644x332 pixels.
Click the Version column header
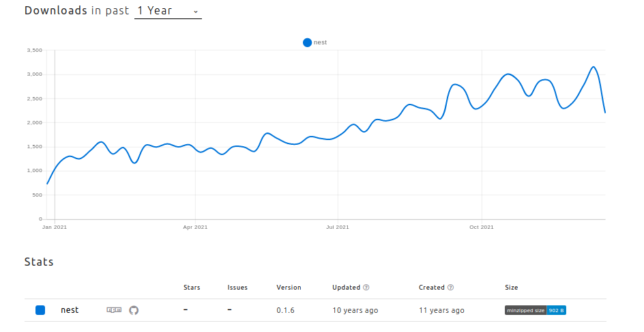[289, 288]
